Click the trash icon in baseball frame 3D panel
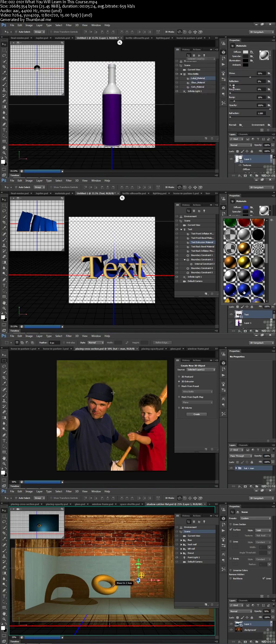 tap(212, 449)
